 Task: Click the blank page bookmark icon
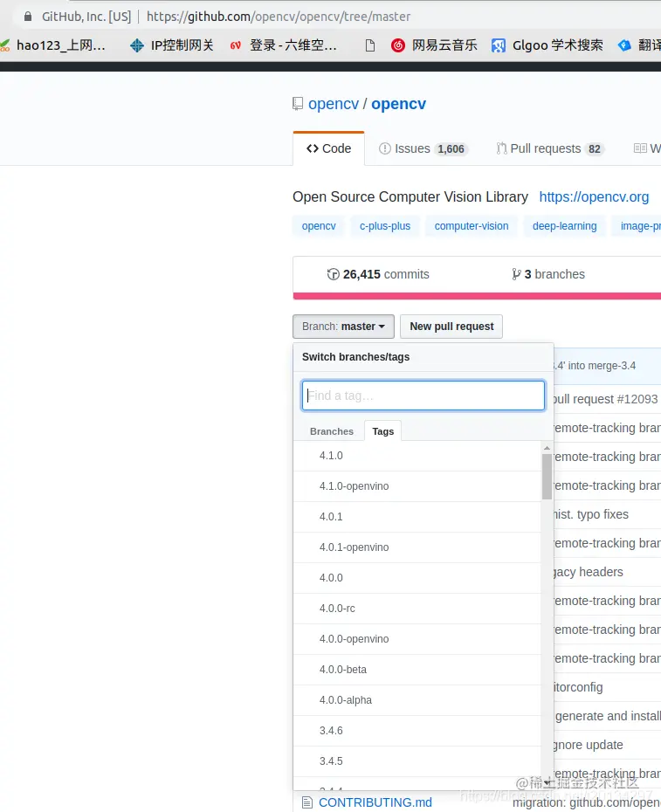370,45
